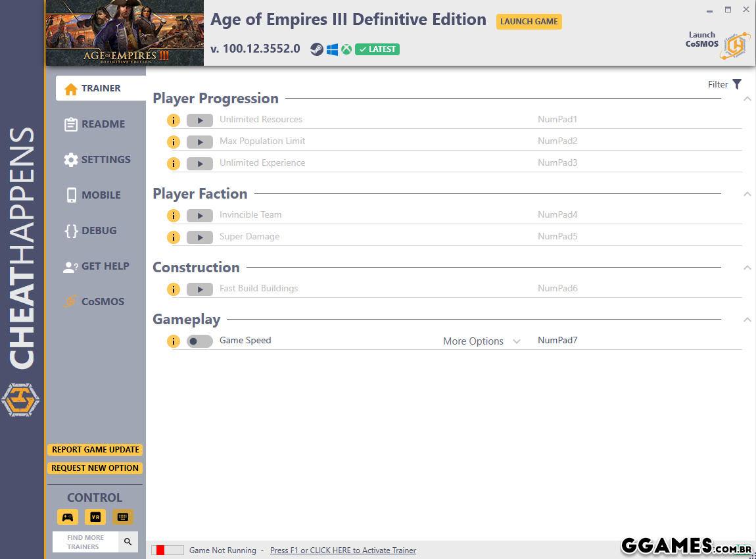Activate the Max Population Limit cheat button
The image size is (756, 559).
pyautogui.click(x=199, y=142)
